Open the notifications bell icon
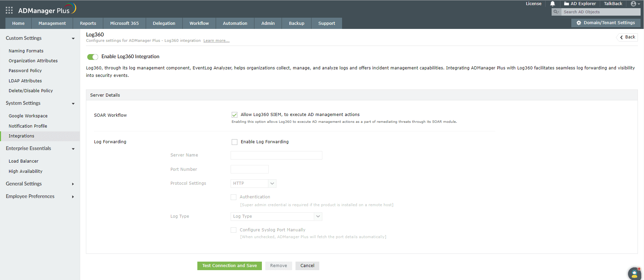 pos(553,4)
